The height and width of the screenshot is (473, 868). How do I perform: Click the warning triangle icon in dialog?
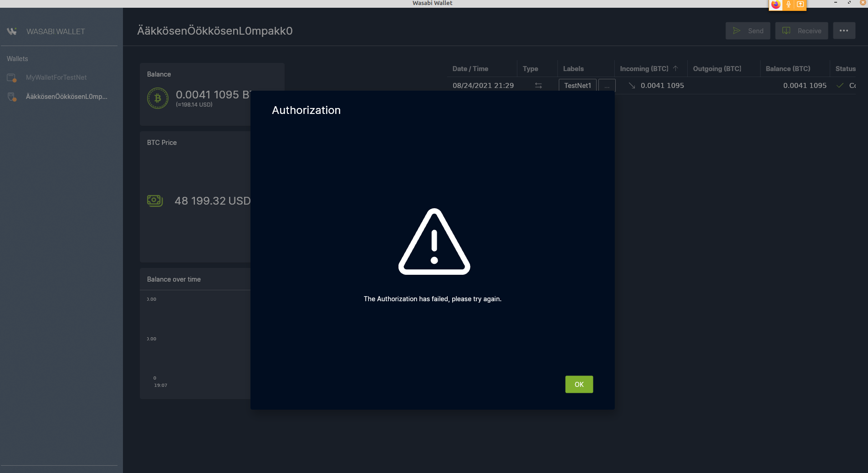tap(434, 242)
